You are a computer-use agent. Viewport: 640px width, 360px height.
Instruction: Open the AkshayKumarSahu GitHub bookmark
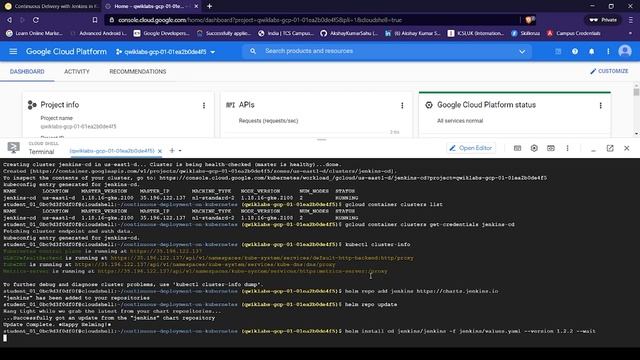[349, 33]
